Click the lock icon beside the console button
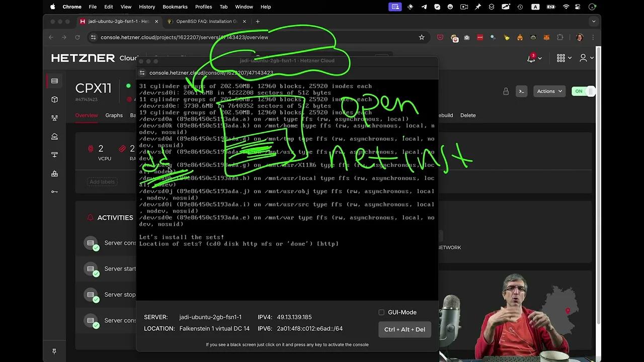 pos(506,91)
